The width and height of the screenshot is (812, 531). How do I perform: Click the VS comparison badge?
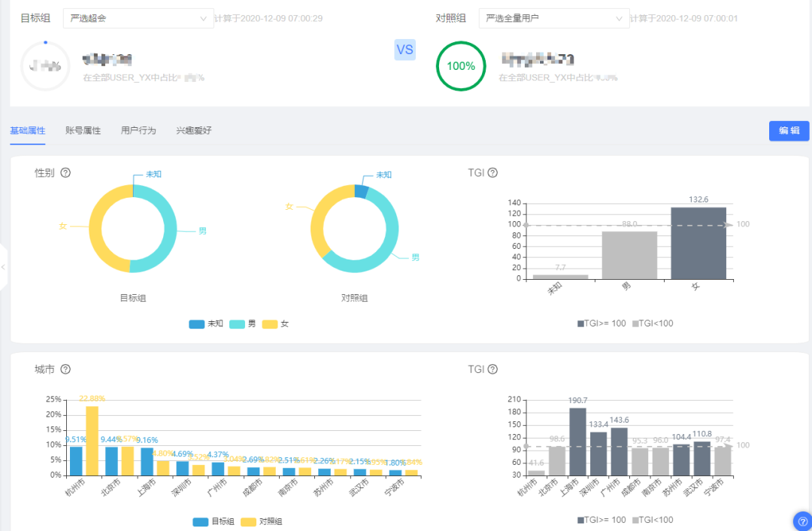tap(404, 50)
